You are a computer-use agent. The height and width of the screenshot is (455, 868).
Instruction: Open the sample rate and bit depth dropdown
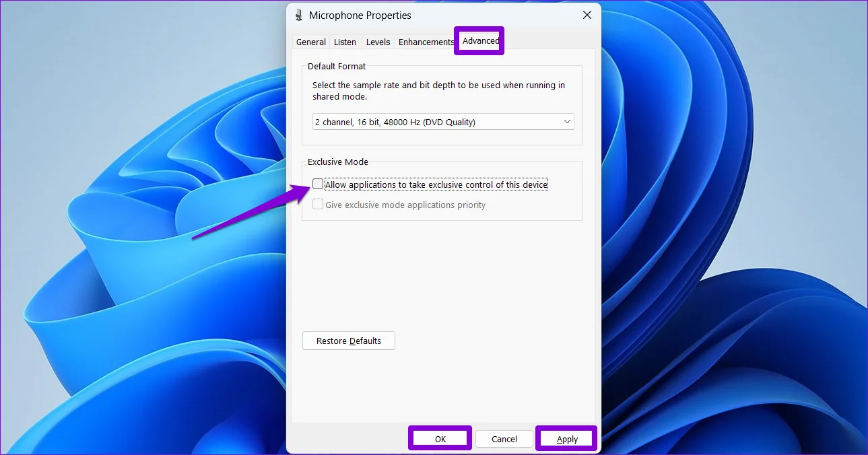tap(442, 122)
